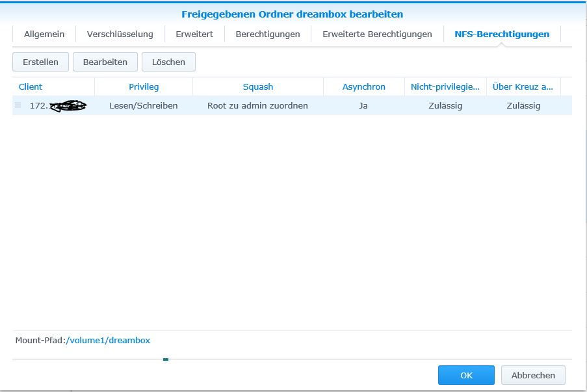Sort by the Asynchron column header
The image size is (587, 392).
click(363, 86)
